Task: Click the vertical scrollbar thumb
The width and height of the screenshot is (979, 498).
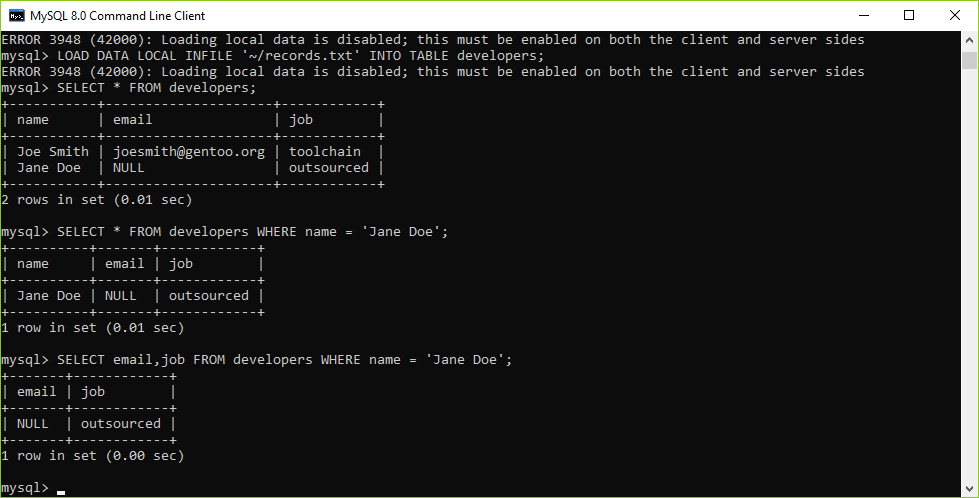Action: coord(969,61)
